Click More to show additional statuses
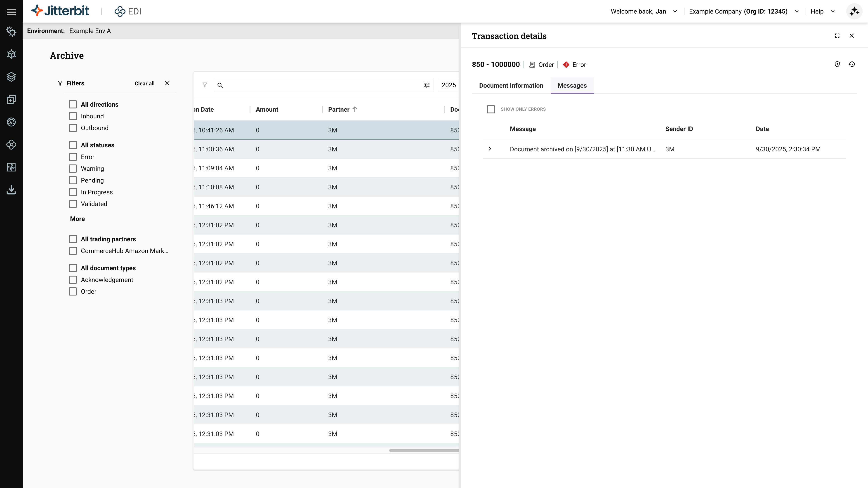This screenshot has width=868, height=488. [x=77, y=219]
